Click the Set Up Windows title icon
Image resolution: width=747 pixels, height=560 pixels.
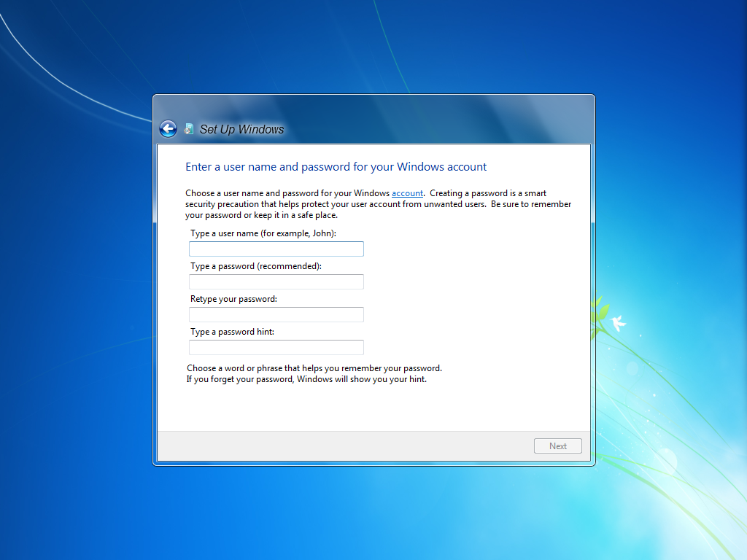point(189,129)
